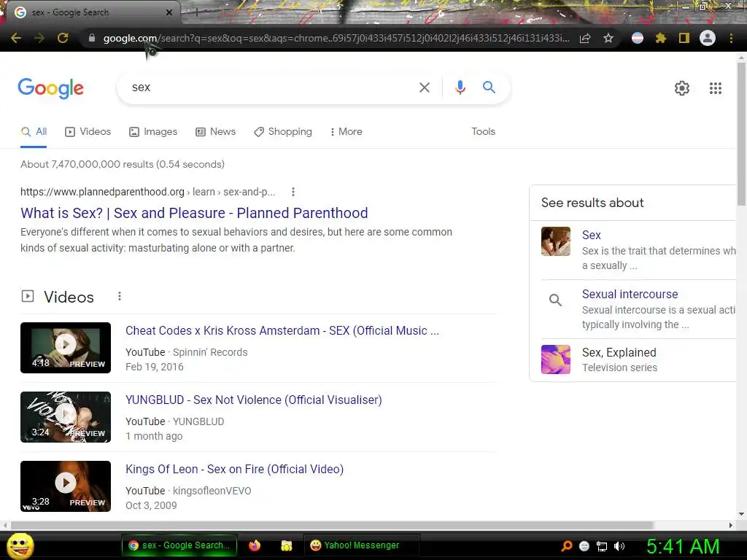Click the 5:41 AM clock

click(683, 546)
